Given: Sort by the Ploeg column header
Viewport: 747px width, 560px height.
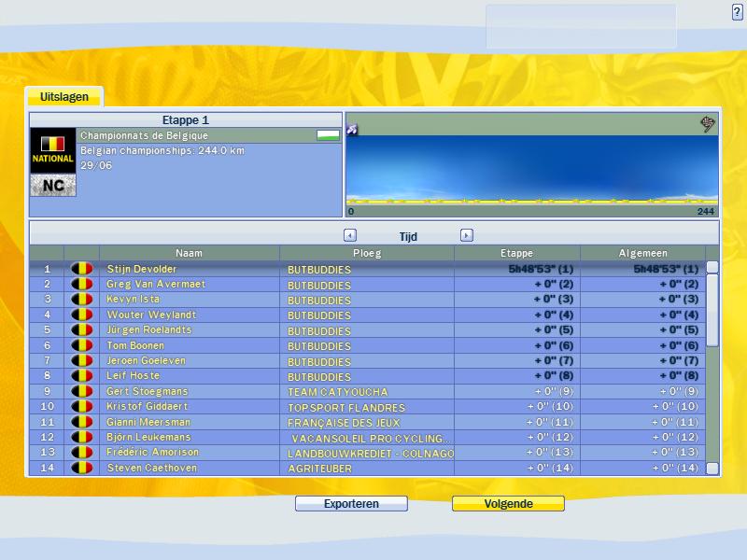Looking at the screenshot, I should [367, 253].
